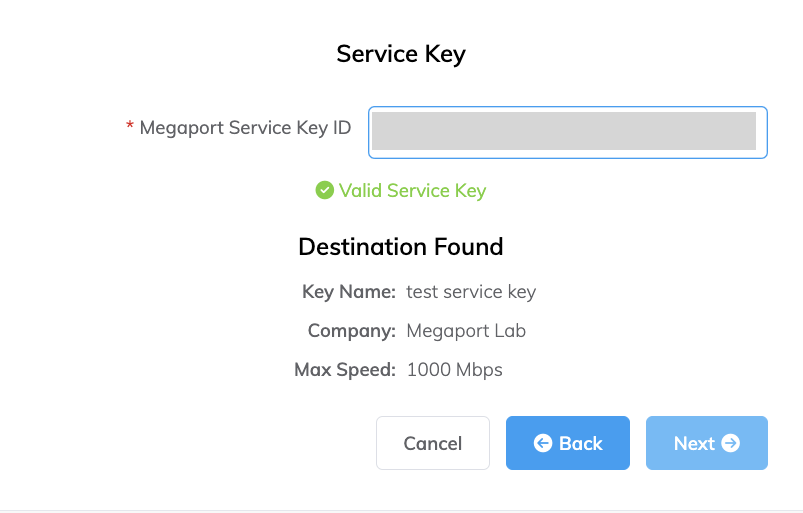Click the word Next on the button
This screenshot has width=803, height=513.
(694, 443)
